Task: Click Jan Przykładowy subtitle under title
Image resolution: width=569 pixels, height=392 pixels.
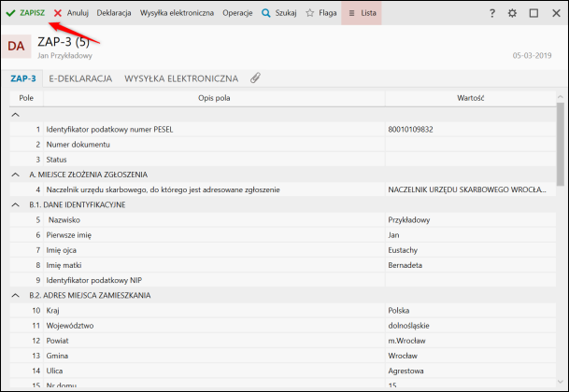Action: click(x=64, y=55)
